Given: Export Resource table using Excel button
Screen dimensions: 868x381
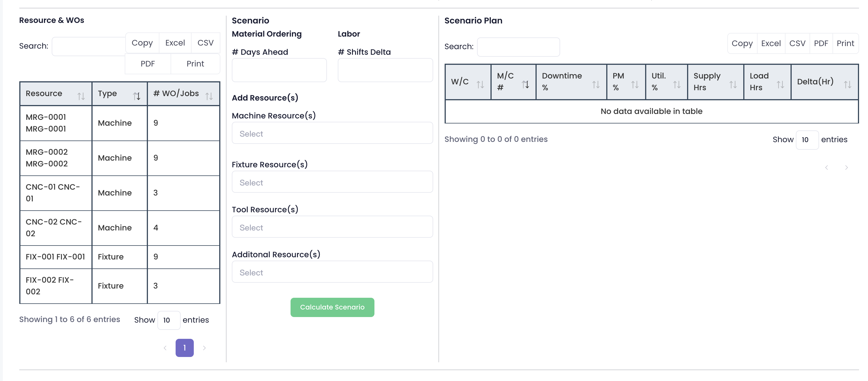Looking at the screenshot, I should coord(175,43).
